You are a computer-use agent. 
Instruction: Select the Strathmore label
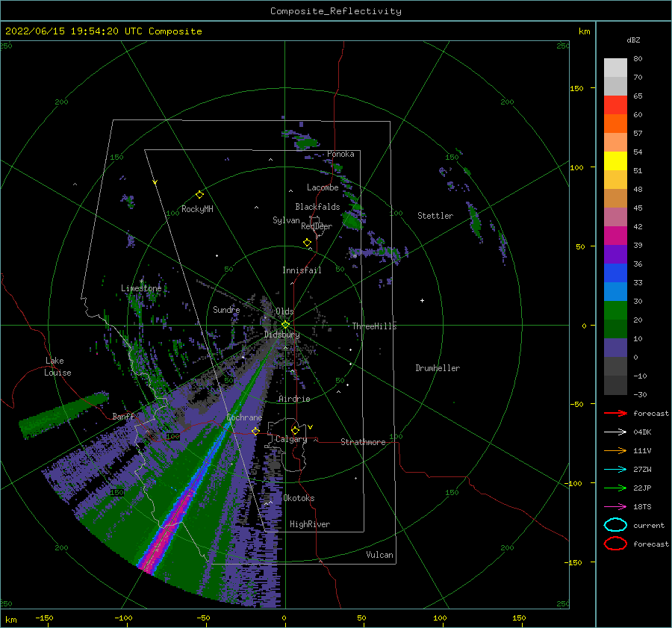pos(363,442)
